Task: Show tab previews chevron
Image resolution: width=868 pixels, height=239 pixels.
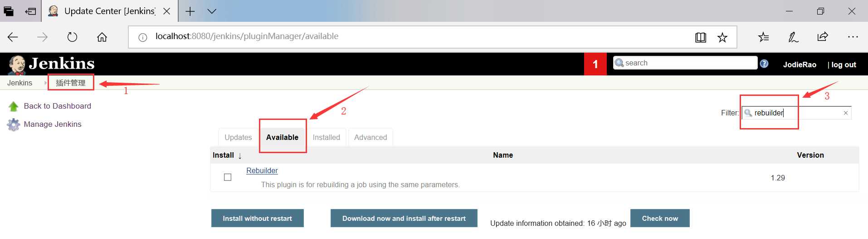Action: pyautogui.click(x=212, y=11)
